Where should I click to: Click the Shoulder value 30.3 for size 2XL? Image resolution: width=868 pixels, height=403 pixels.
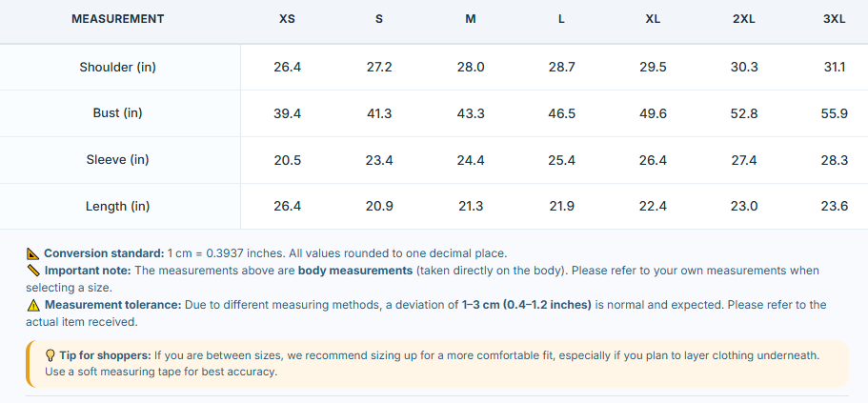click(x=744, y=67)
